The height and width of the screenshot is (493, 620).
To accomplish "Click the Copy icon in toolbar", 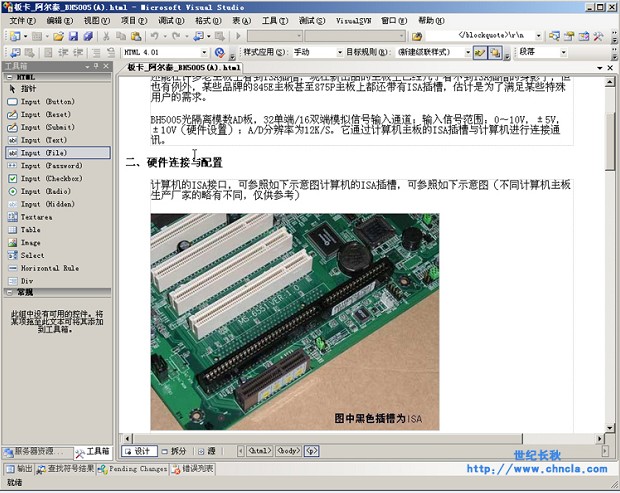I will point(121,36).
